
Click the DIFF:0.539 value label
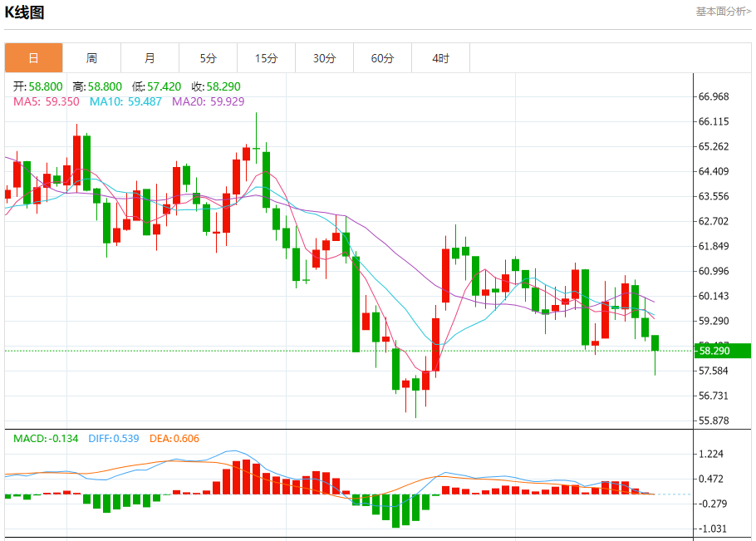coord(114,438)
